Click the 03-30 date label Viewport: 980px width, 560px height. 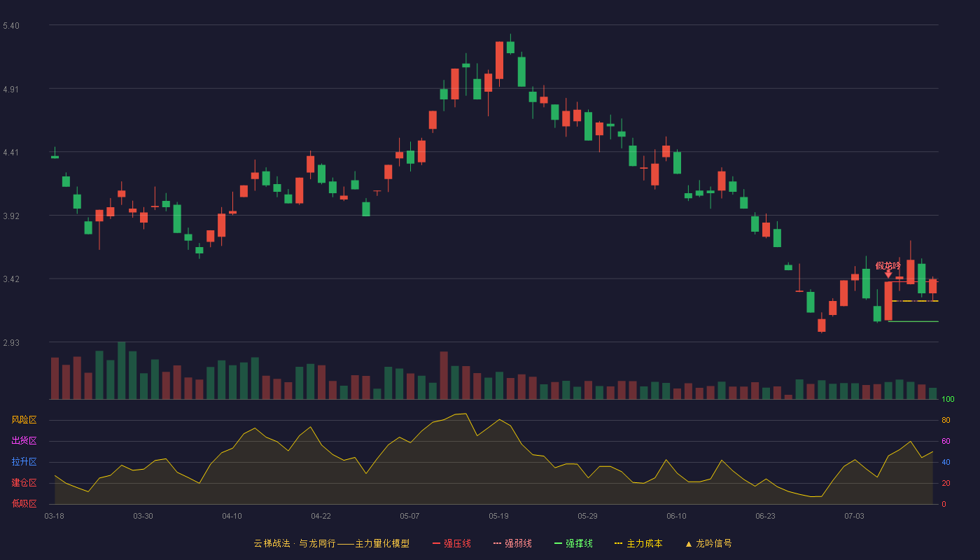coord(143,516)
